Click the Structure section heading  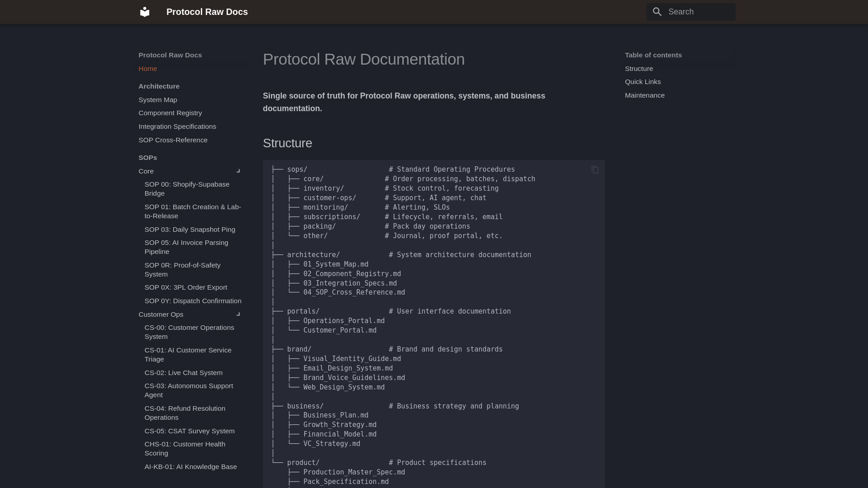tap(288, 143)
